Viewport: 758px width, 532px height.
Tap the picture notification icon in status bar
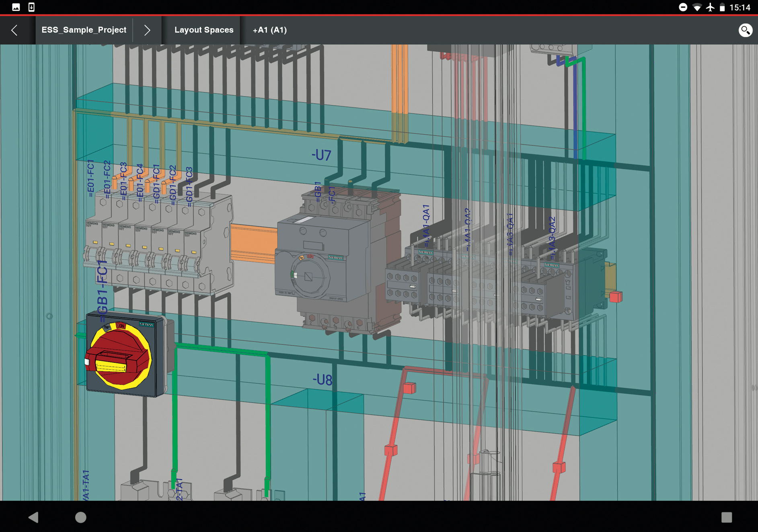pyautogui.click(x=16, y=7)
